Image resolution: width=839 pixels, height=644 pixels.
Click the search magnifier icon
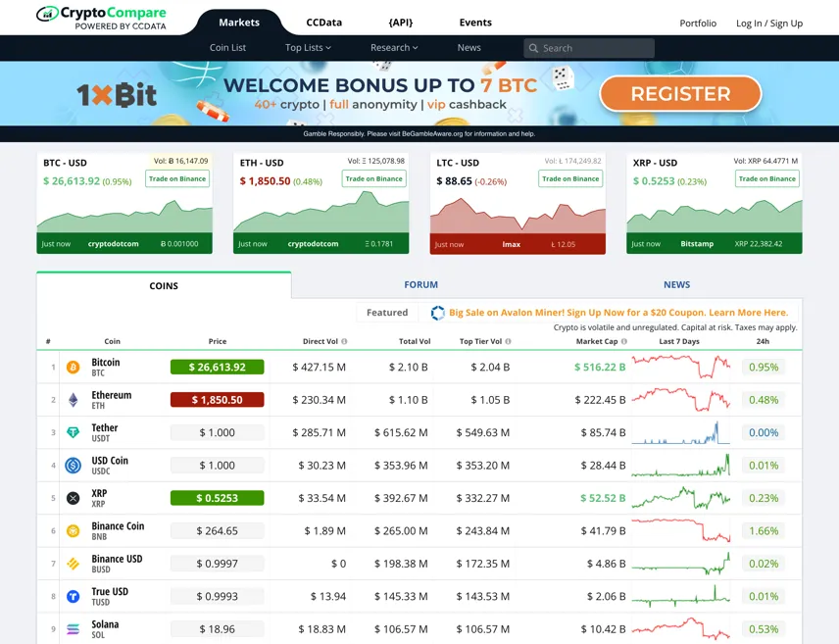point(533,48)
